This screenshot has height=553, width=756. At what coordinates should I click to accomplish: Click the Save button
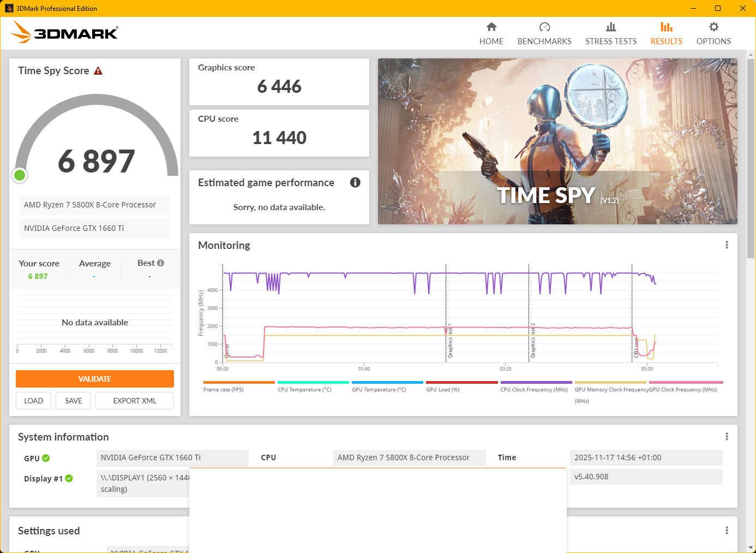(x=74, y=401)
